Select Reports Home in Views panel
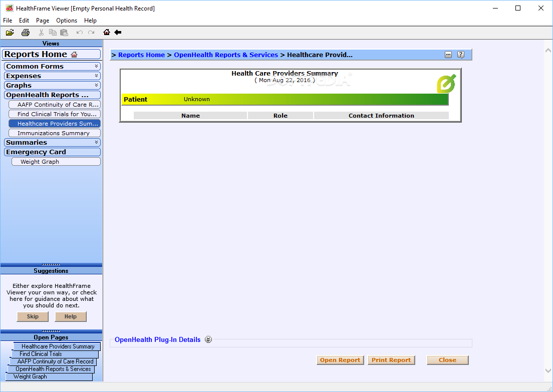 tap(51, 54)
